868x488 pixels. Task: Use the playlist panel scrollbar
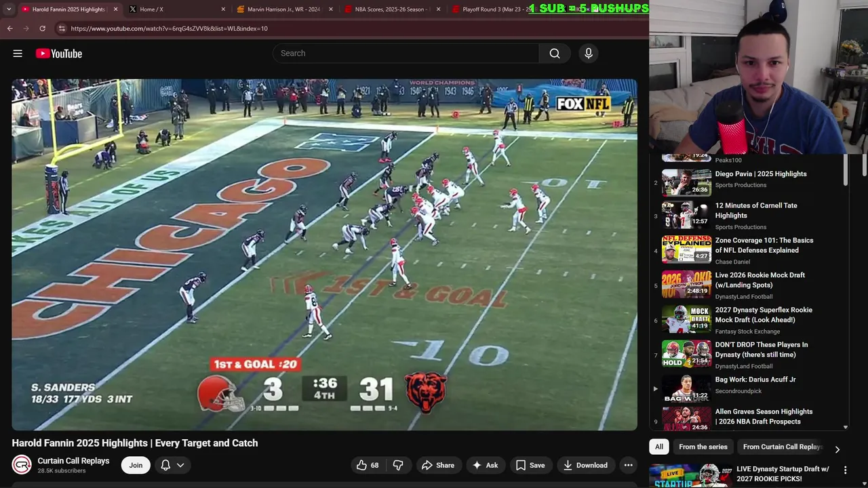coord(846,169)
